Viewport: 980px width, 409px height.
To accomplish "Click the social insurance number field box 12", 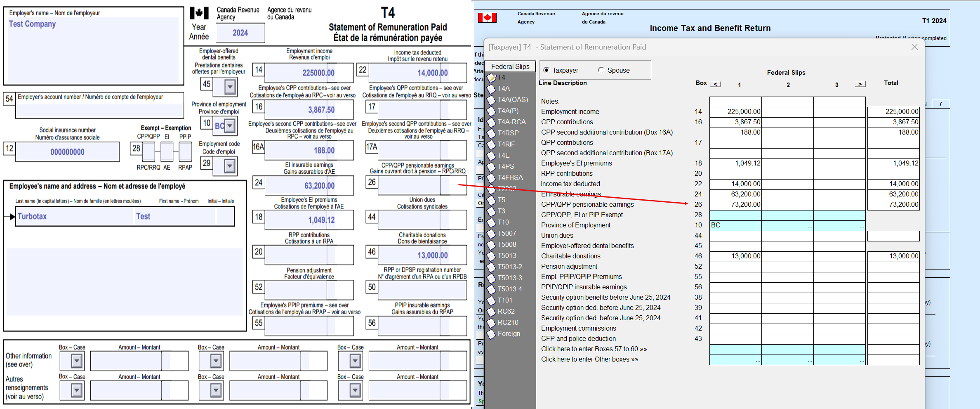I will coord(68,152).
